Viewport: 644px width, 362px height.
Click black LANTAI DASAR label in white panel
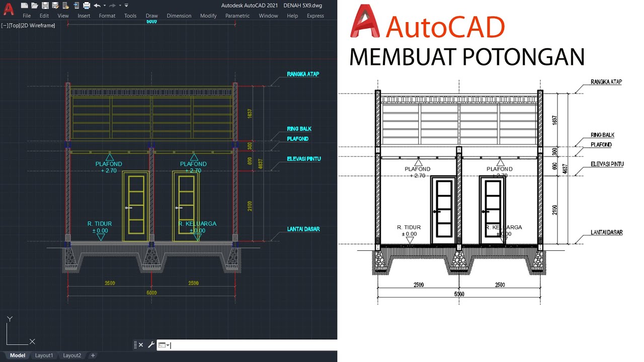607,233
